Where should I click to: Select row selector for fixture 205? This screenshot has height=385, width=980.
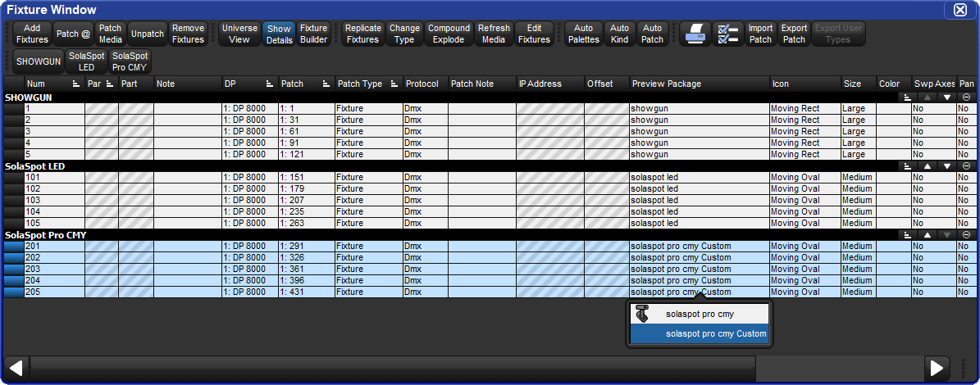click(x=14, y=292)
